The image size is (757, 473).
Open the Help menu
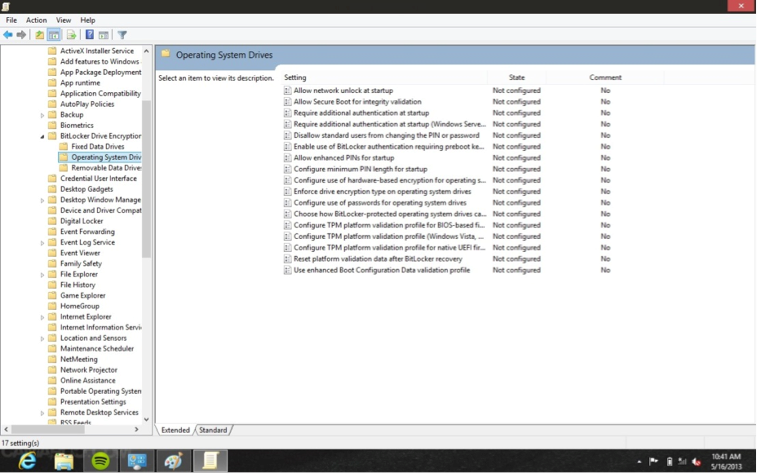(87, 20)
